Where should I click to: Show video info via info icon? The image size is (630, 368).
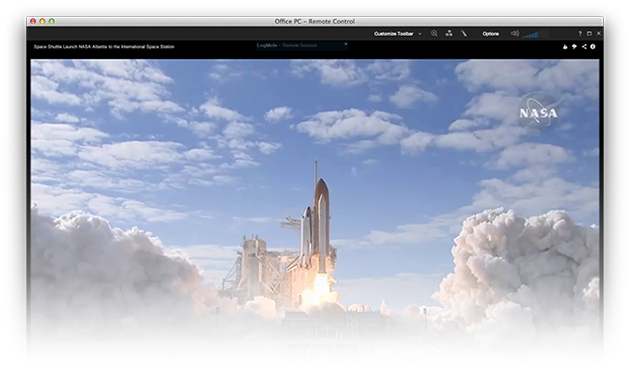pyautogui.click(x=593, y=47)
